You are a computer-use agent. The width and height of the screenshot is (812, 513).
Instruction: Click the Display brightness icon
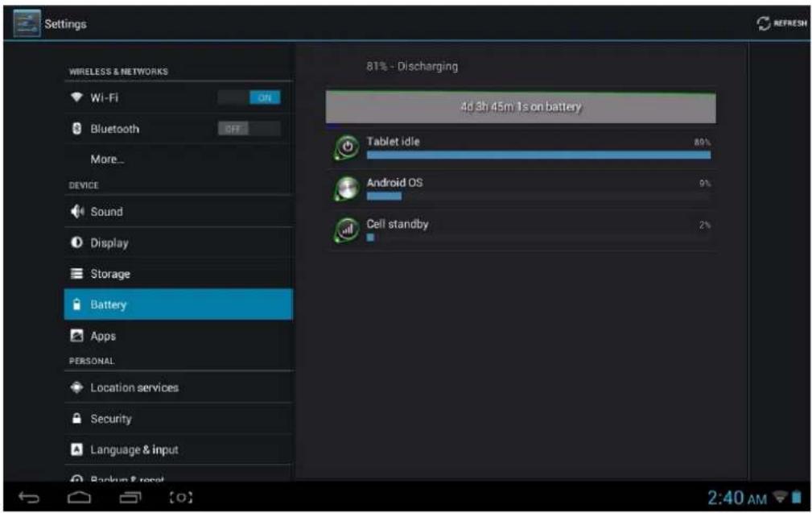point(76,242)
